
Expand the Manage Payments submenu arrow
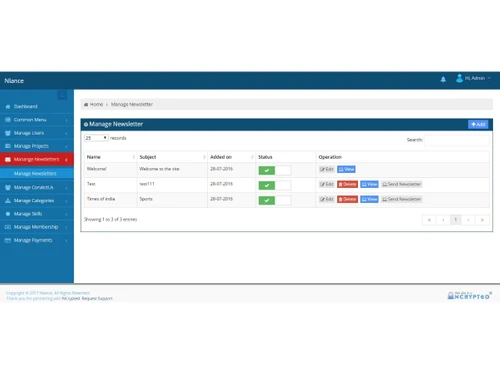coord(66,240)
